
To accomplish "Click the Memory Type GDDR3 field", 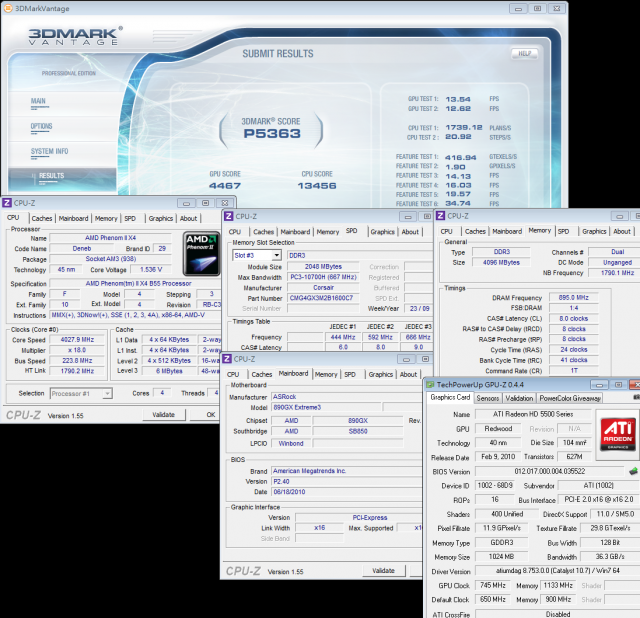I will (502, 542).
